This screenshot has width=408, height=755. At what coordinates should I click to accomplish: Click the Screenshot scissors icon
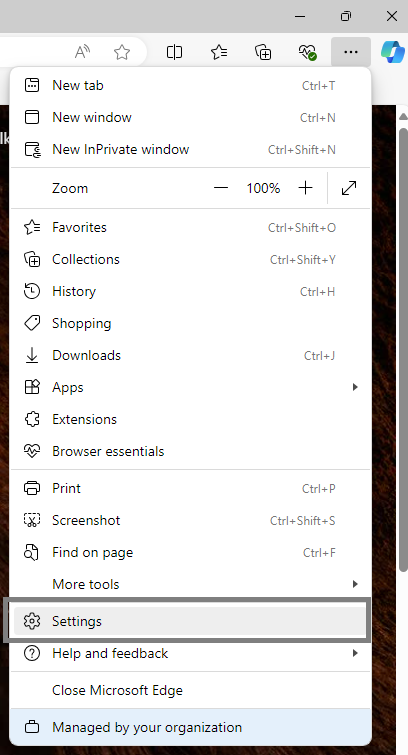coord(32,520)
